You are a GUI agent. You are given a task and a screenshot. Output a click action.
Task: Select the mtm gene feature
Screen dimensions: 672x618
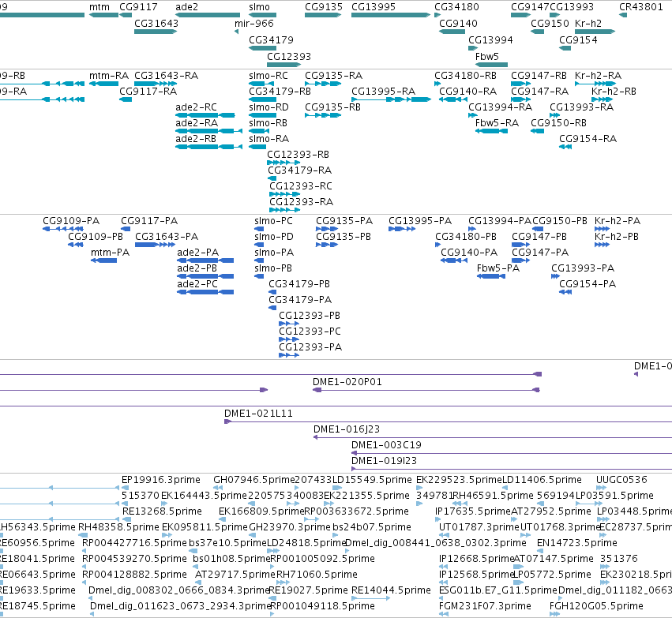[x=103, y=15]
